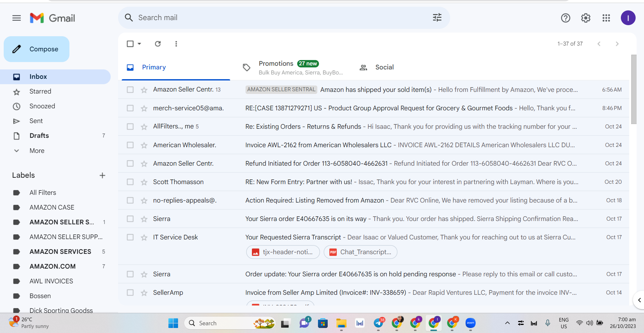Open the select dropdown arrow

pyautogui.click(x=139, y=44)
